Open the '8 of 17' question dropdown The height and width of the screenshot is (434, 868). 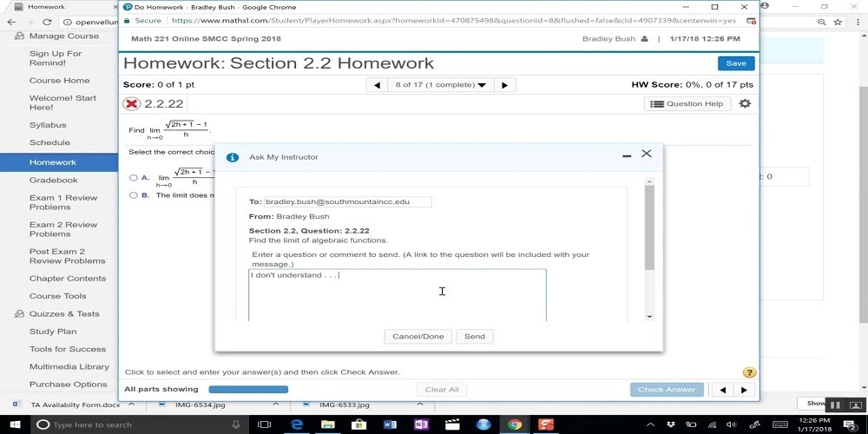pyautogui.click(x=440, y=85)
